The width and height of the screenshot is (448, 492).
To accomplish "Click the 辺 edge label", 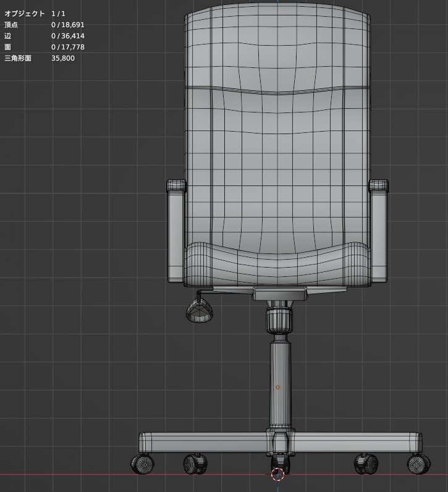I will pos(7,36).
